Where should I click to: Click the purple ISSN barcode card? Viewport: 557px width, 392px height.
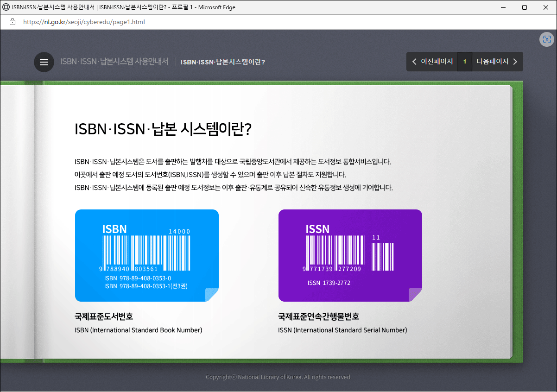pyautogui.click(x=350, y=255)
